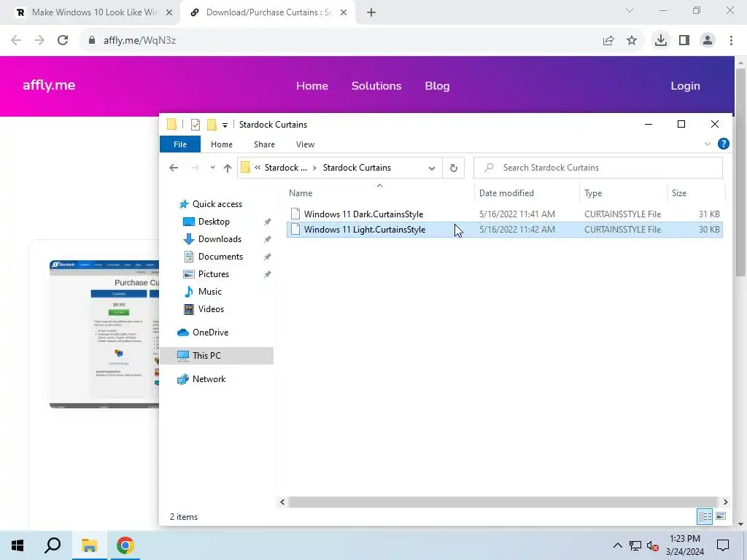Open the File tab in Explorer
Viewport: 747px width, 560px height.
[180, 144]
